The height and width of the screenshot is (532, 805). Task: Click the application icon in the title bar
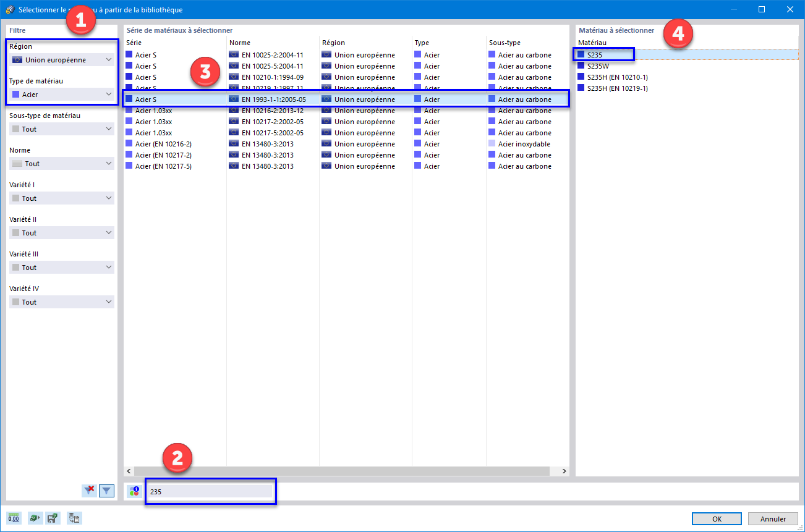point(9,9)
